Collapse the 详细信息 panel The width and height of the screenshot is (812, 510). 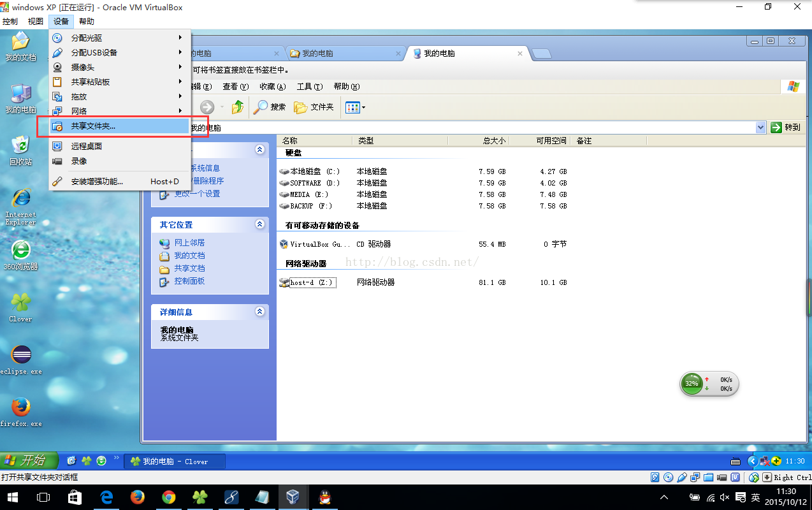point(259,312)
